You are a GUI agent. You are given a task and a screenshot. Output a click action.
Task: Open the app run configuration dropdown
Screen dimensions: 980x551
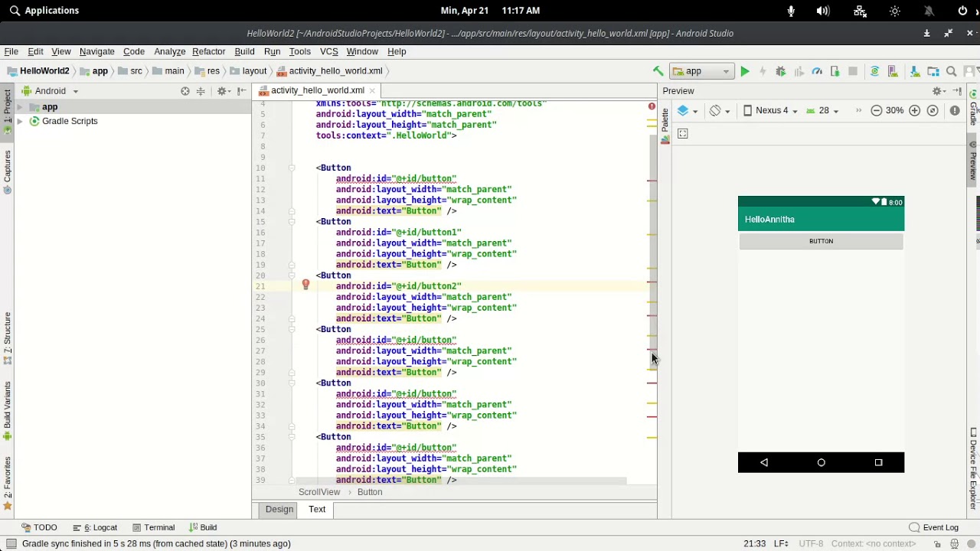pos(701,71)
